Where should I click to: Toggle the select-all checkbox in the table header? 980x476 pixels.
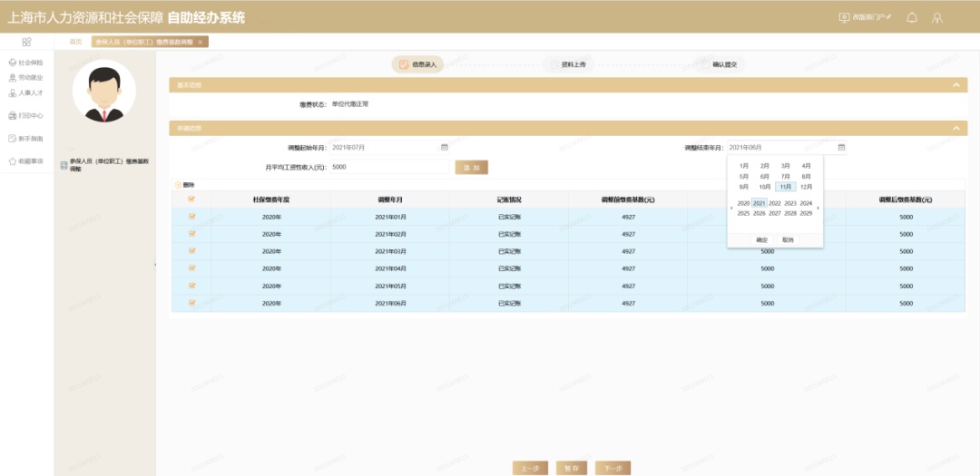[191, 199]
